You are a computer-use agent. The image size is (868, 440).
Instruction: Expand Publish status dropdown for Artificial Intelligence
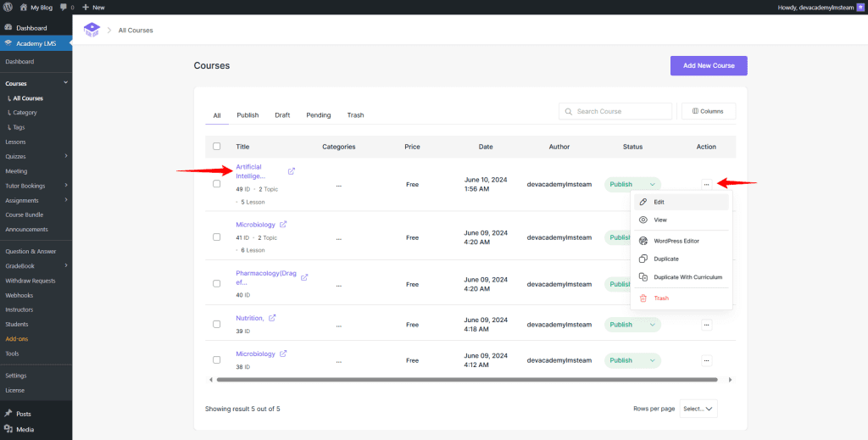click(x=652, y=184)
